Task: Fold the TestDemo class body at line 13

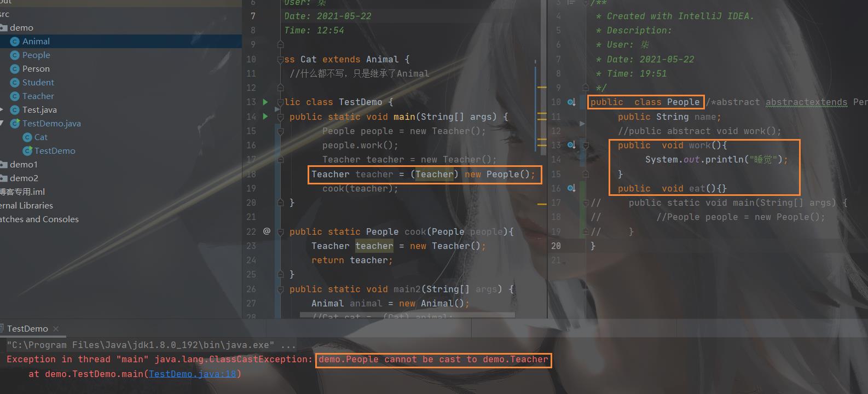Action: [x=280, y=102]
